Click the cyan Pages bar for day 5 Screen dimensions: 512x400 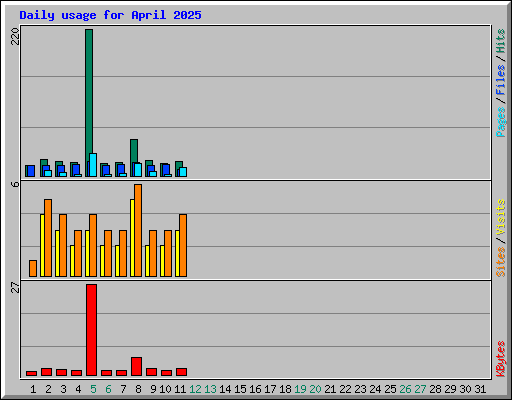(93, 165)
